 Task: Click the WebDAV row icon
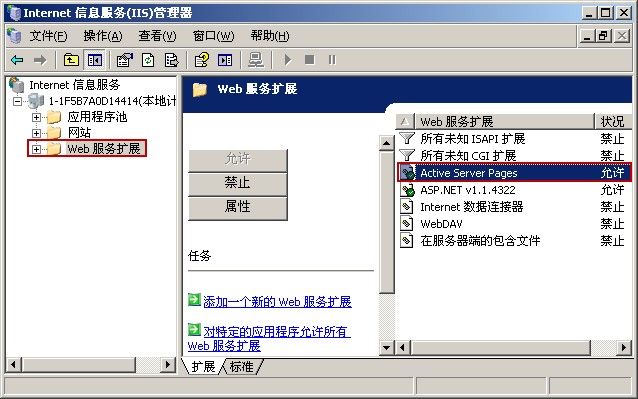406,224
